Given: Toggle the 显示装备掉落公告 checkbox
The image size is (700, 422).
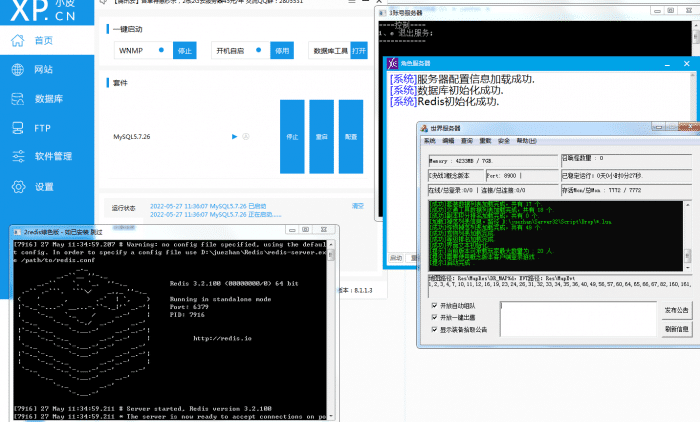Looking at the screenshot, I should 432,329.
